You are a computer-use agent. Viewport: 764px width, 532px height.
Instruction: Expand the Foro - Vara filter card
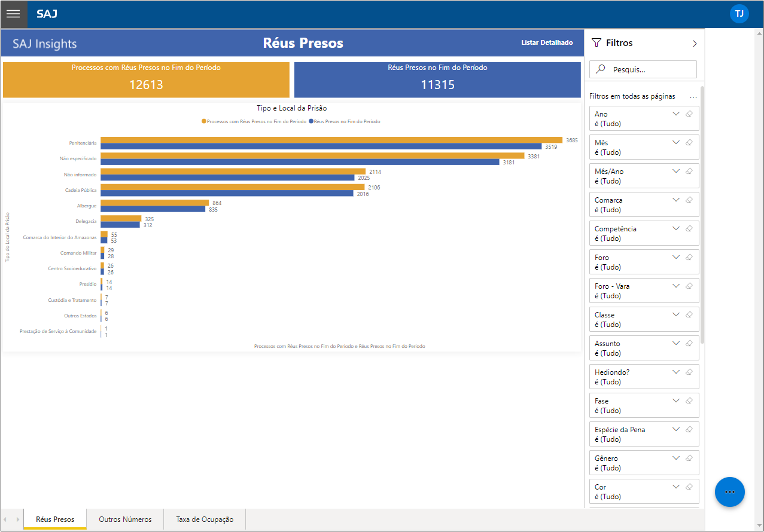coord(676,286)
